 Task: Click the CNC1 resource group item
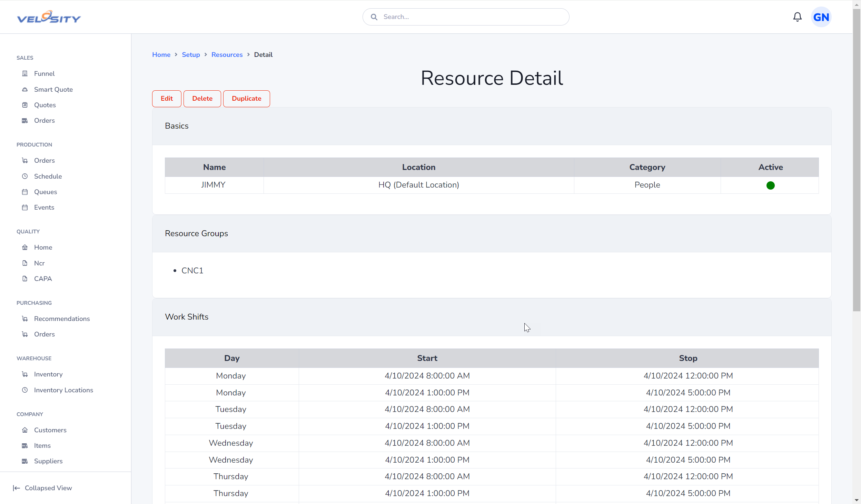(x=192, y=271)
